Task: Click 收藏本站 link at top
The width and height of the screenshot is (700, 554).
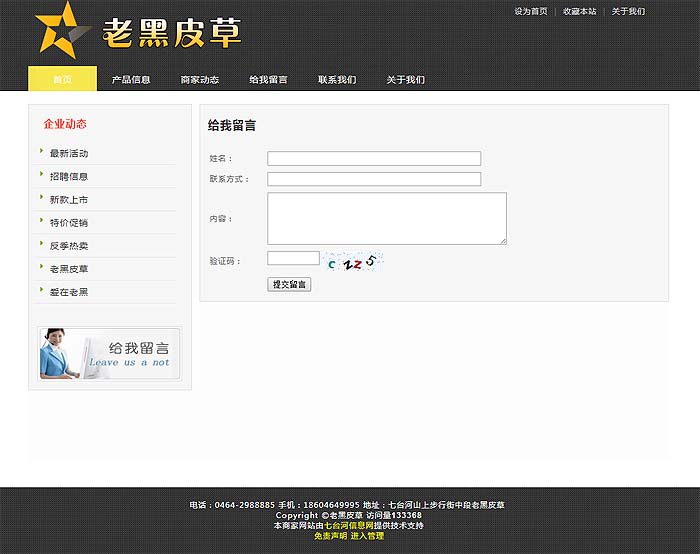Action: (579, 12)
